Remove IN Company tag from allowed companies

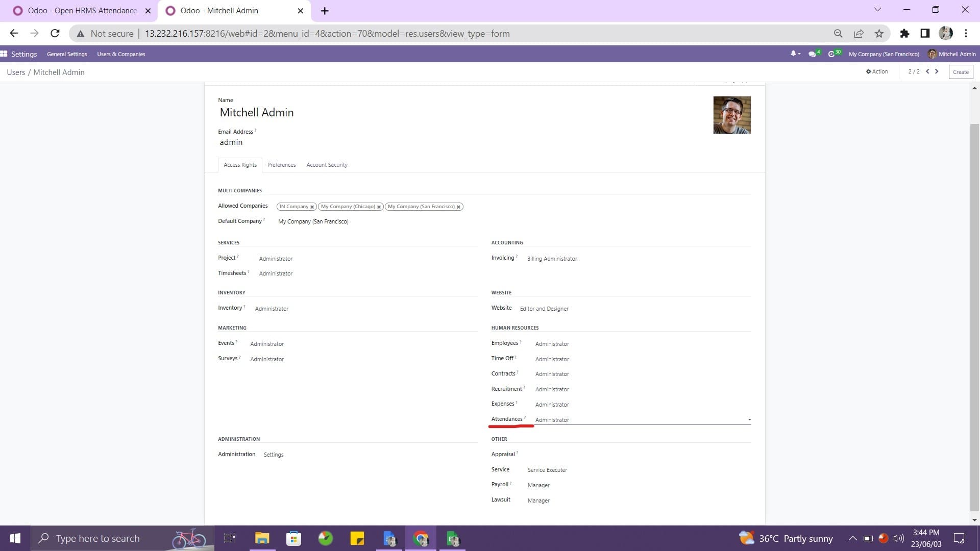pos(312,207)
